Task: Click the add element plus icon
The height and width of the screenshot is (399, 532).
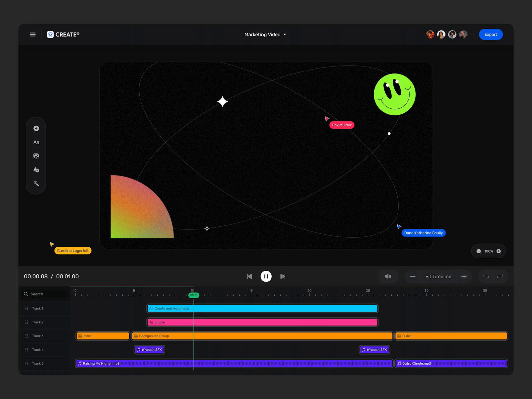Action: click(36, 128)
